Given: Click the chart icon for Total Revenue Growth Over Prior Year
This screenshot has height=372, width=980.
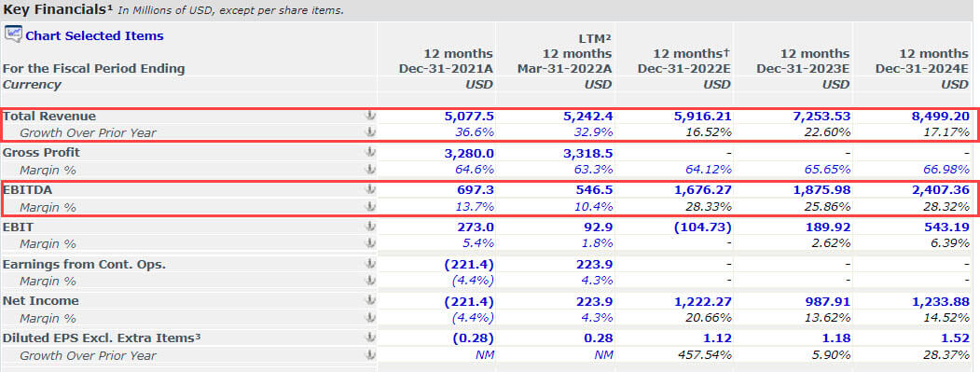Looking at the screenshot, I should [370, 131].
